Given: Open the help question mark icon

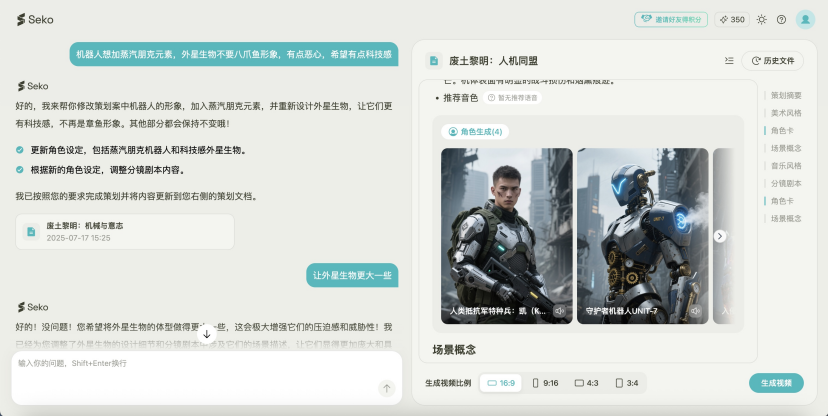Looking at the screenshot, I should (781, 20).
